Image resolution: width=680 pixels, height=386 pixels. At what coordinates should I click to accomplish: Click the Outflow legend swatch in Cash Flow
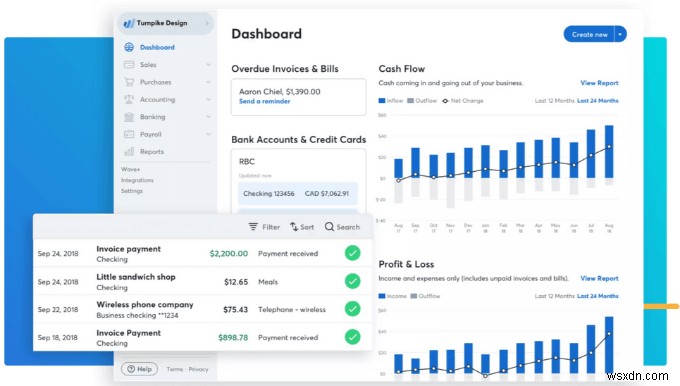pos(411,101)
